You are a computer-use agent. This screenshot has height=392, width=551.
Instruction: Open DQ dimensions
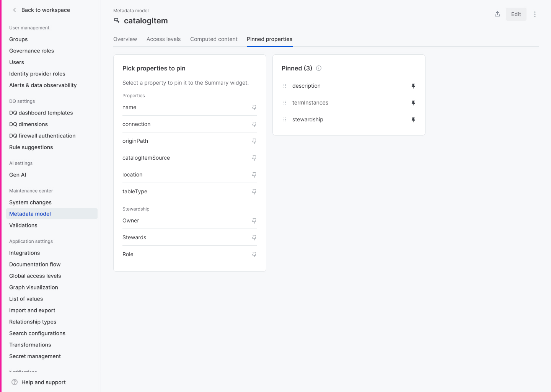[28, 124]
